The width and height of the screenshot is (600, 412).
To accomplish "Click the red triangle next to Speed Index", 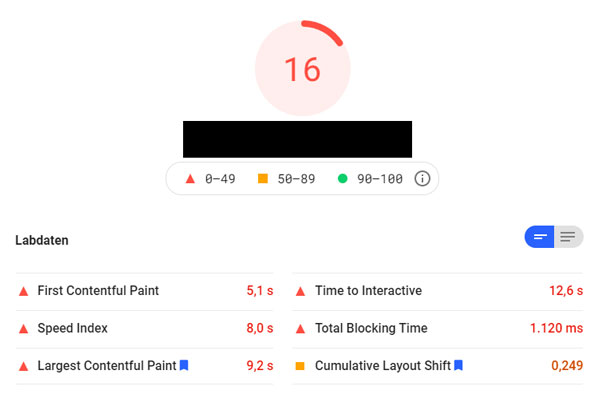I will [23, 329].
